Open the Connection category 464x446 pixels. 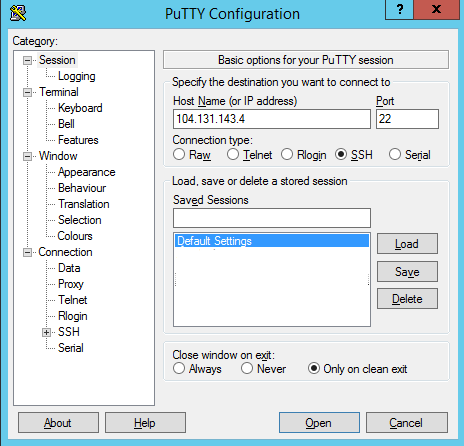click(65, 252)
